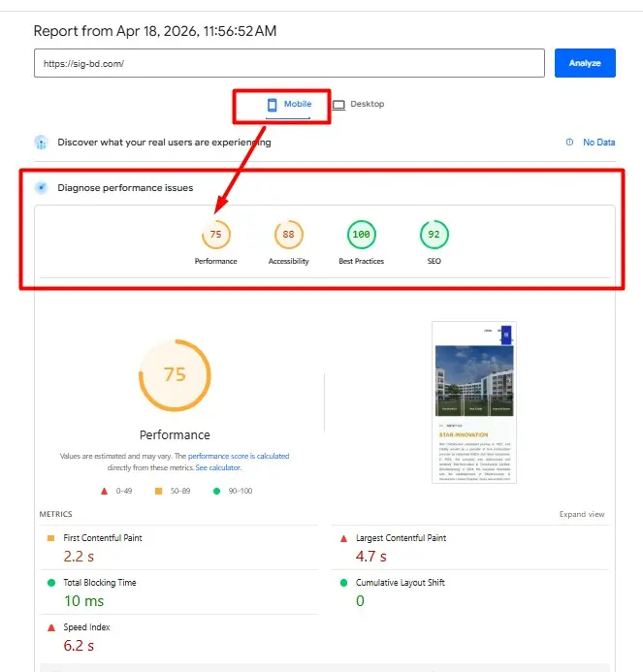
Task: Click the Total Blocking Time metric label
Action: (x=100, y=583)
